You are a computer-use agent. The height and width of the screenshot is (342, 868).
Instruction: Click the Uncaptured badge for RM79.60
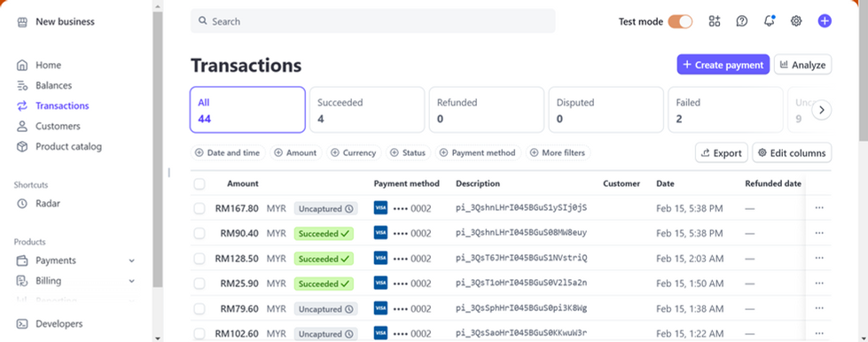[325, 308]
